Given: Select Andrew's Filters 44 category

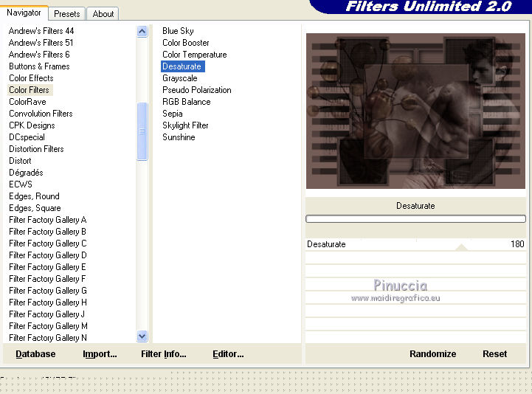Looking at the screenshot, I should [41, 31].
